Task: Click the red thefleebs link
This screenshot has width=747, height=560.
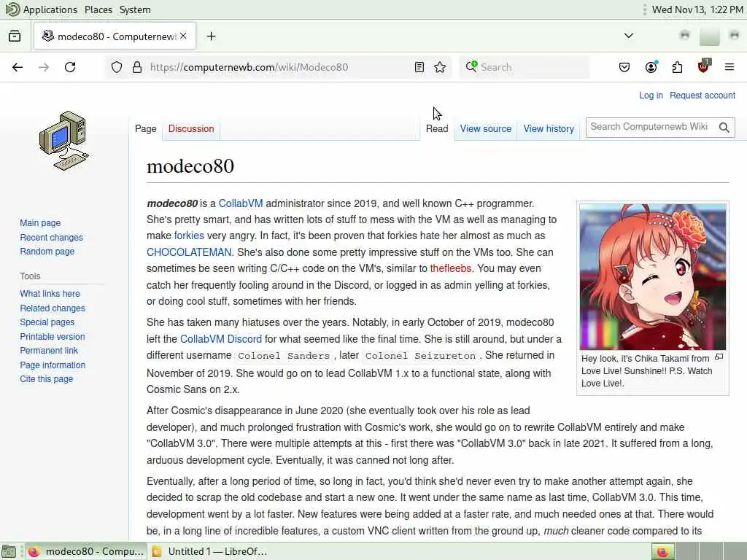Action: pyautogui.click(x=450, y=268)
